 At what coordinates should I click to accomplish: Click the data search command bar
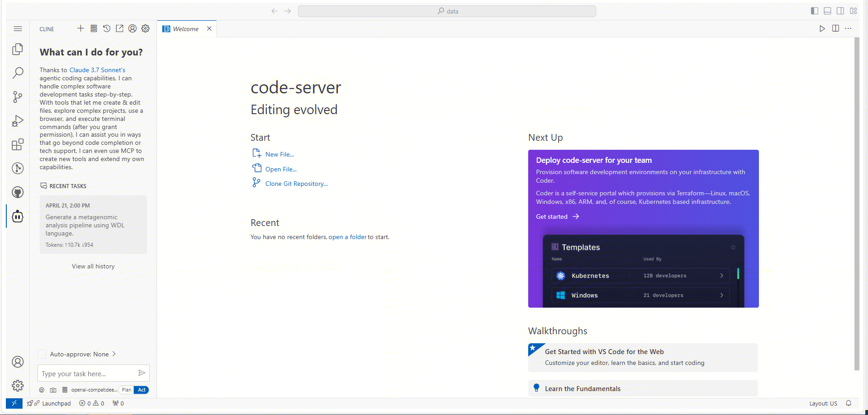pyautogui.click(x=447, y=11)
